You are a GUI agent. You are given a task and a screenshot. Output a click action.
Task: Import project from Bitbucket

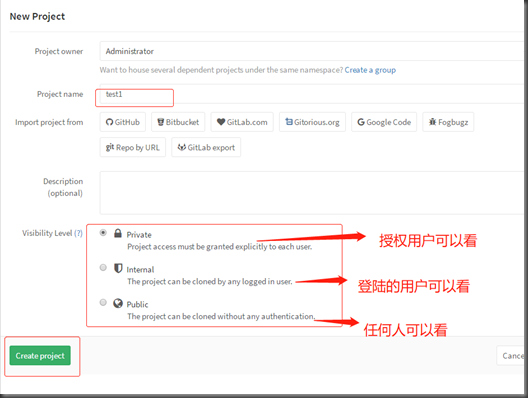(178, 122)
